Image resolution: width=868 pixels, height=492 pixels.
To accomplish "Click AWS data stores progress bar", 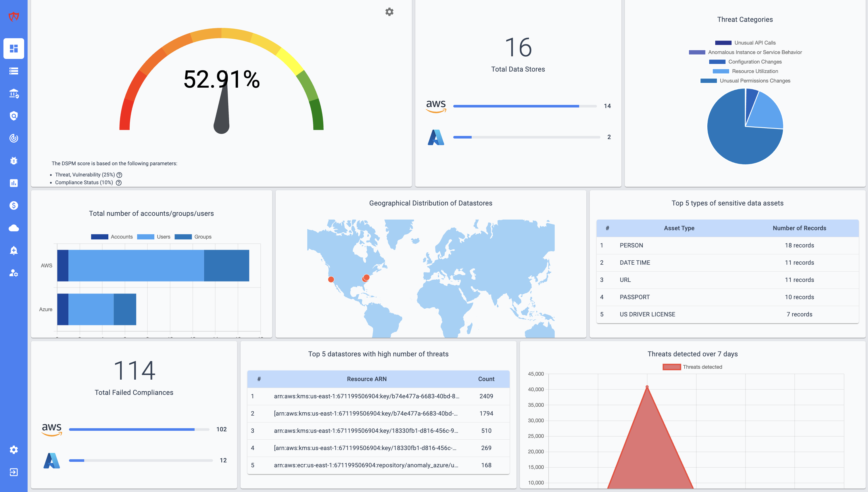I will point(525,106).
